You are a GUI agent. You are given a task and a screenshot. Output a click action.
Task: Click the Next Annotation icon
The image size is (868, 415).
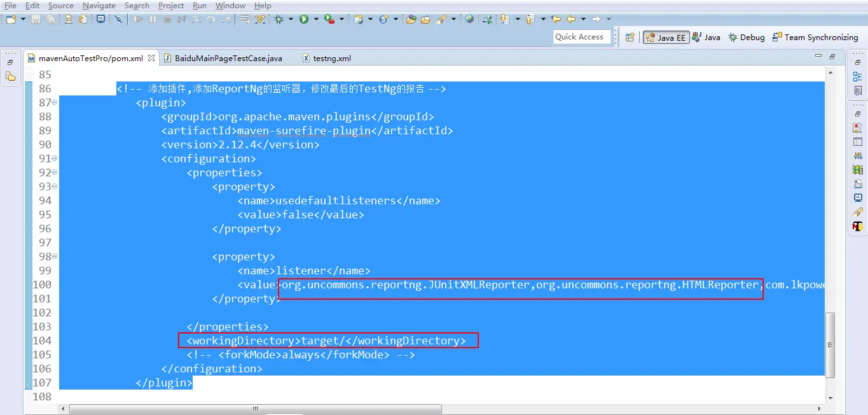click(x=505, y=19)
